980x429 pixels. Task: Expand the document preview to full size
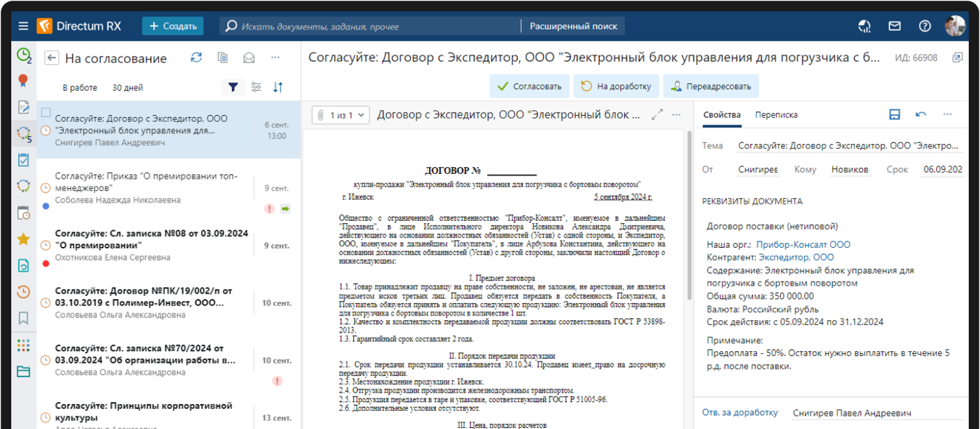click(657, 115)
